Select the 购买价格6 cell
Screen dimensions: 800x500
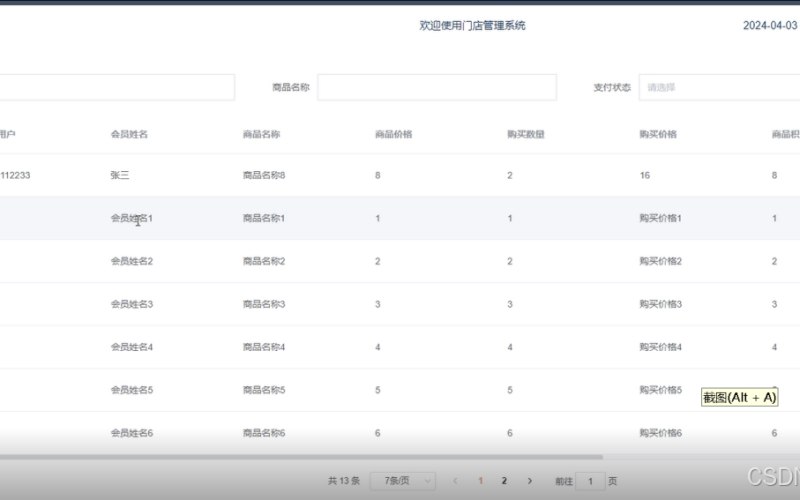tap(660, 433)
